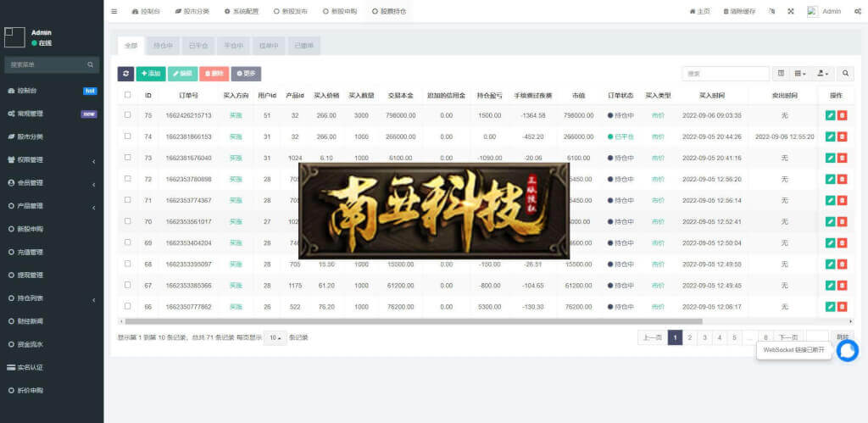Open the 新股发布 top tab

[x=291, y=11]
